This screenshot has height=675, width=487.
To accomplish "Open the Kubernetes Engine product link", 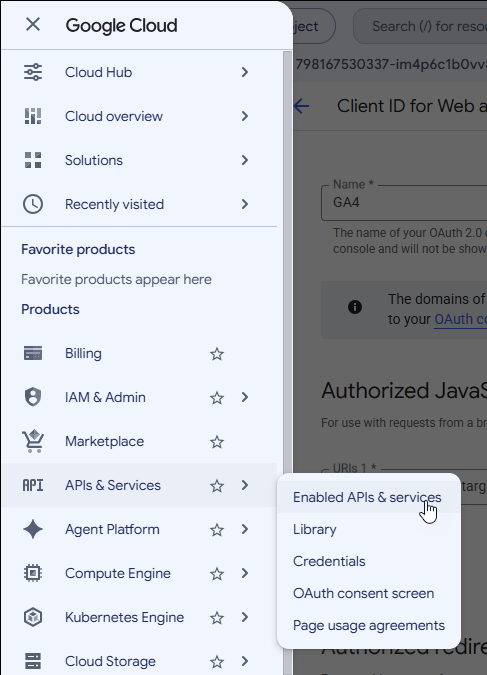I will (x=124, y=617).
